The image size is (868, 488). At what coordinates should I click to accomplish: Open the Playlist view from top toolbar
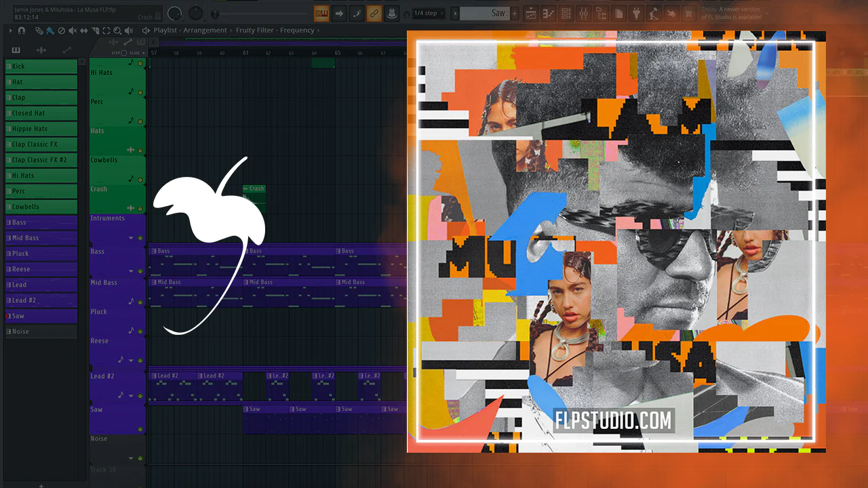coord(531,13)
